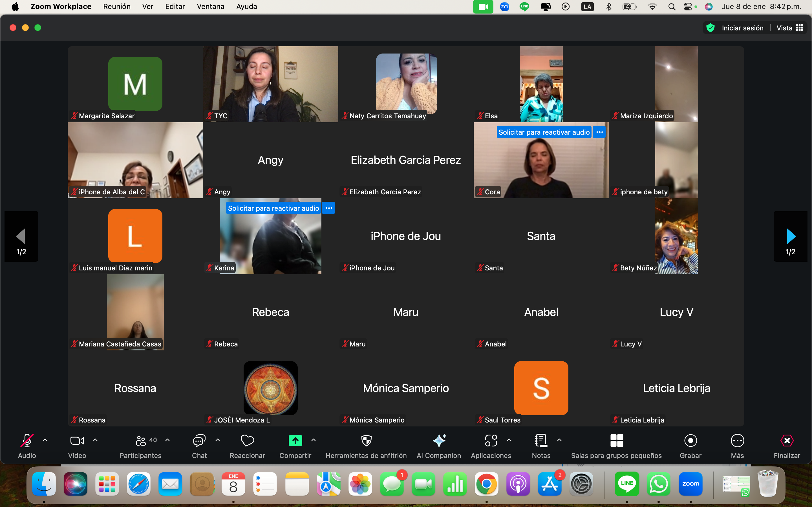Open the Ventana menu
Screen dimensions: 812x507
210,7
